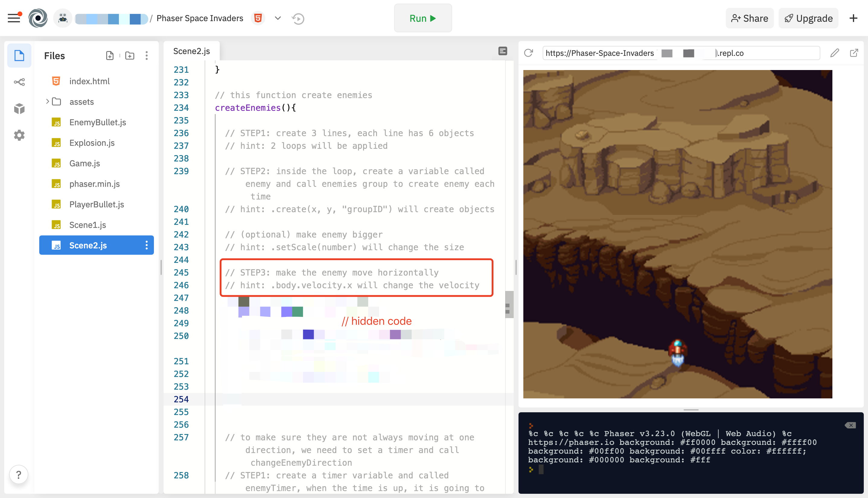Open preview in new tab

(854, 53)
